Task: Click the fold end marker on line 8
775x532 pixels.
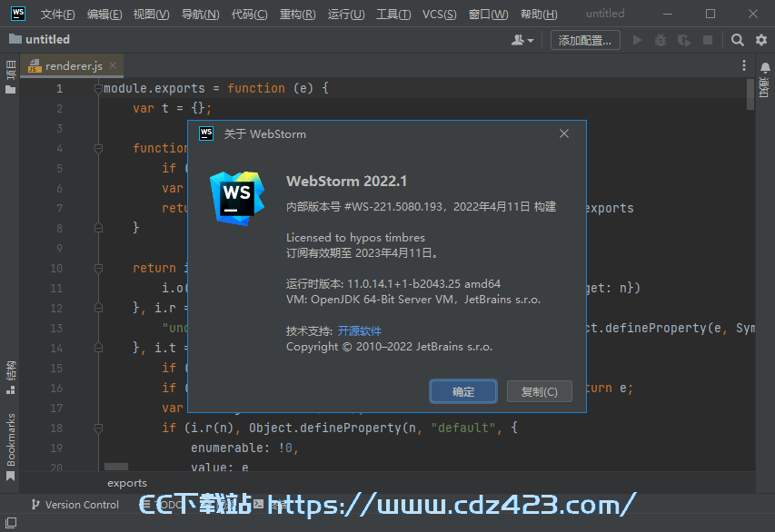Action: 98,228
